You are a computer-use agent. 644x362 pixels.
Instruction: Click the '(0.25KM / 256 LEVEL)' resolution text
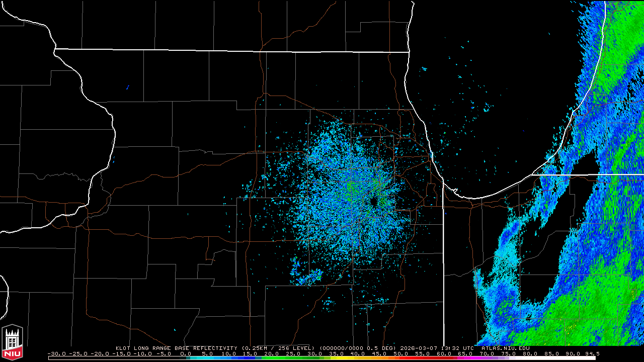pyautogui.click(x=278, y=348)
